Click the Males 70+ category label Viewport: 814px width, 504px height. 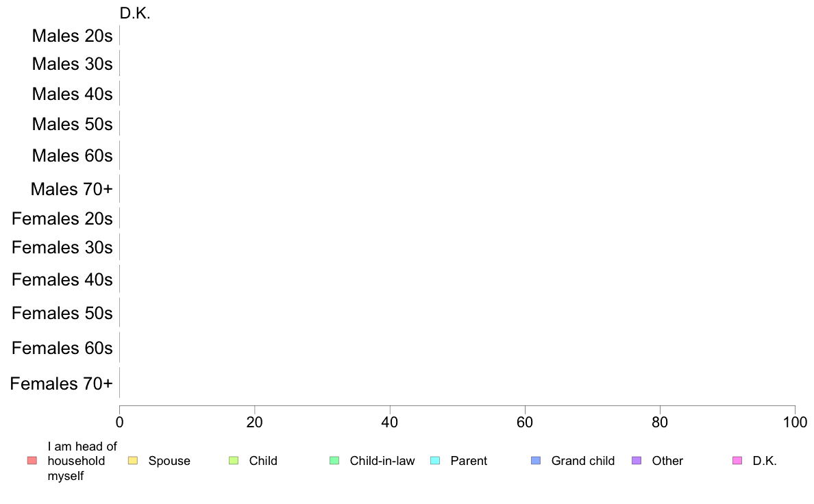pos(71,188)
